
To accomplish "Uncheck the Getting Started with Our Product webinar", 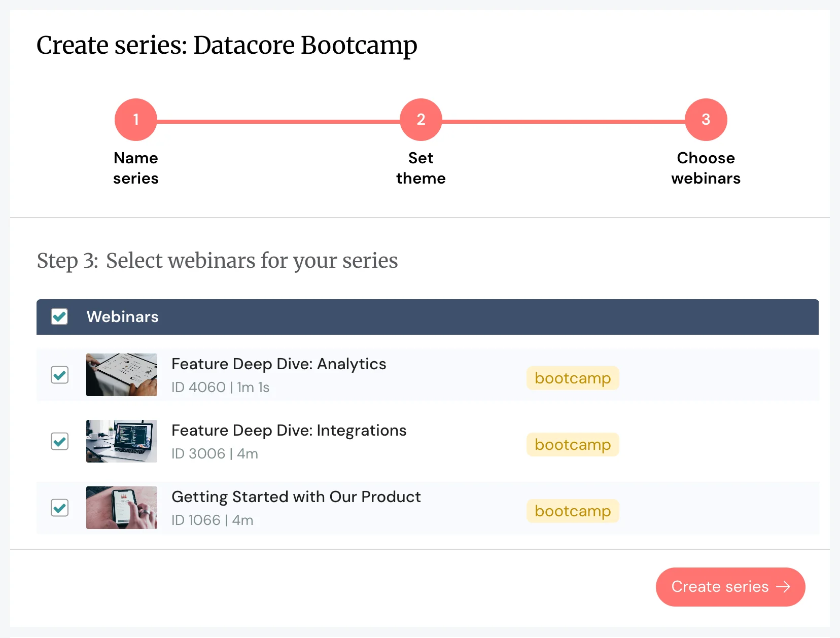I will pos(59,508).
